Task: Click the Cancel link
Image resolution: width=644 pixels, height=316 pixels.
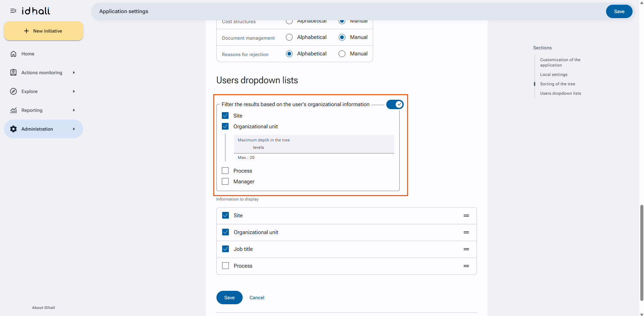Action: tap(257, 298)
